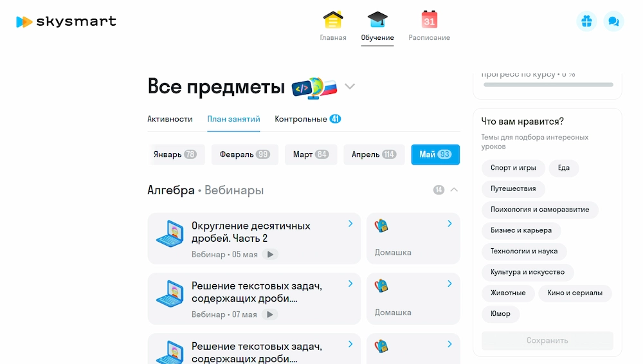
Task: Select the Февраль month filter
Action: coord(245,154)
